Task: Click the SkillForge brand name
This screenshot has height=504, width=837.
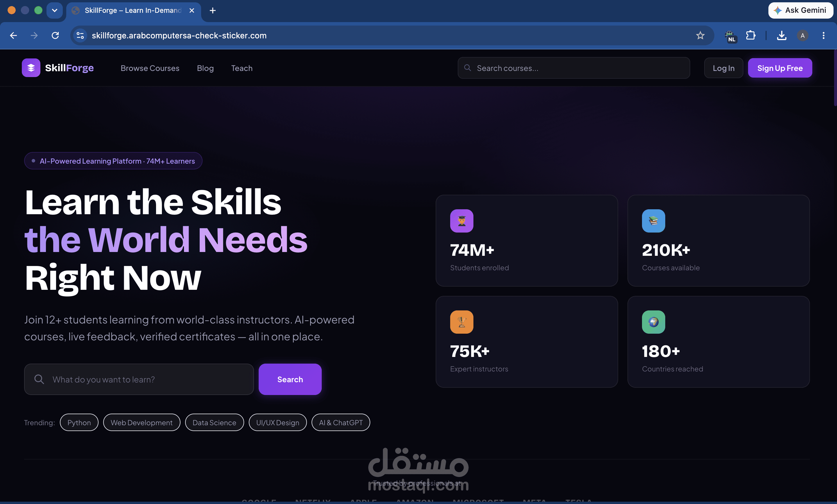Action: point(69,68)
